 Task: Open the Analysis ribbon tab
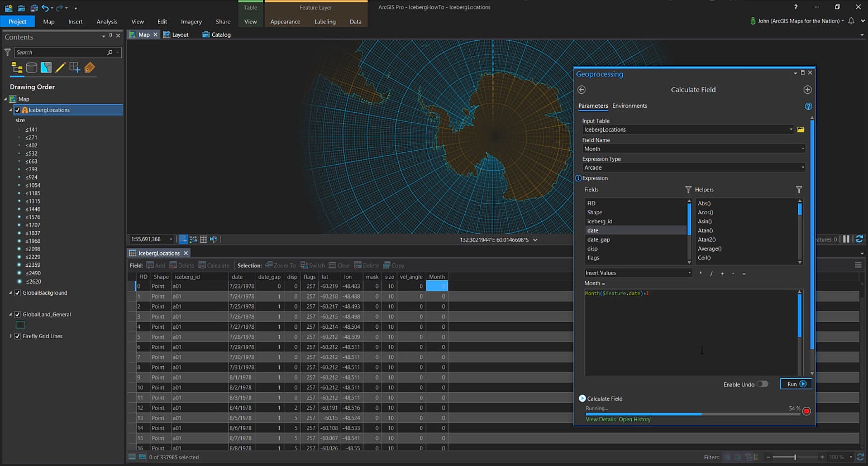[107, 22]
